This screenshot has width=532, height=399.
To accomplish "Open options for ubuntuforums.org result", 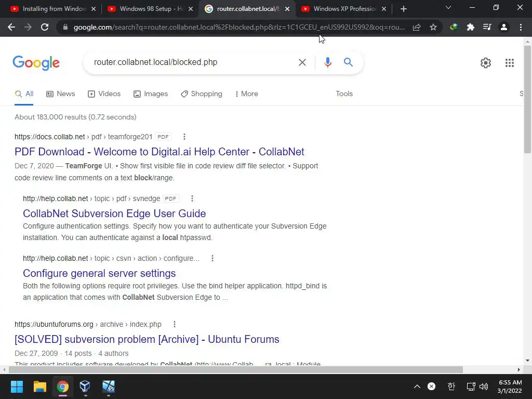I will point(175,324).
